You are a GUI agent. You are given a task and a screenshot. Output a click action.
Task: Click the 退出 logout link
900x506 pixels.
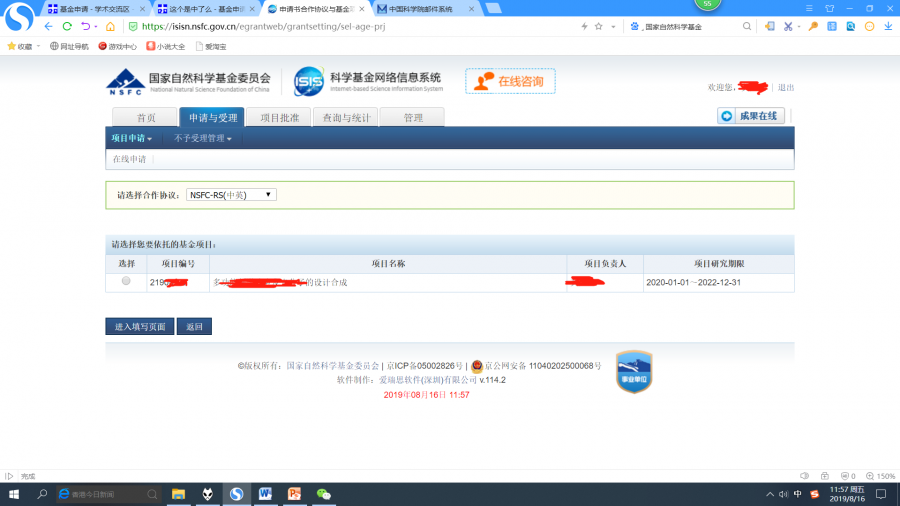786,88
